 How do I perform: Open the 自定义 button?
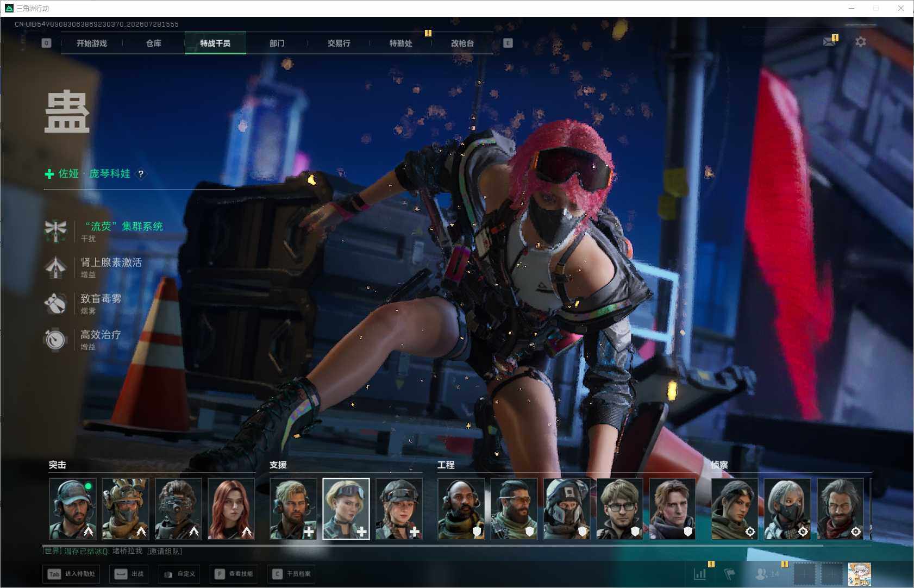[x=179, y=574]
